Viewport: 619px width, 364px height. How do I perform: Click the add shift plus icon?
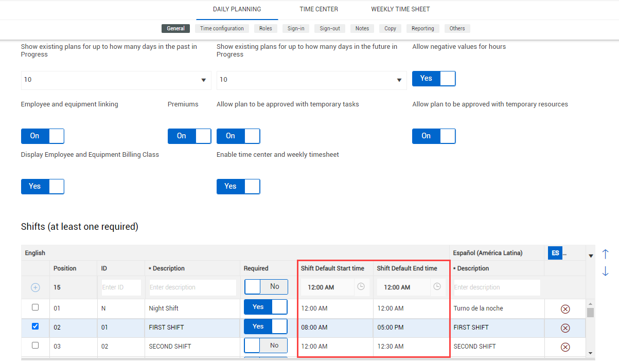(35, 287)
